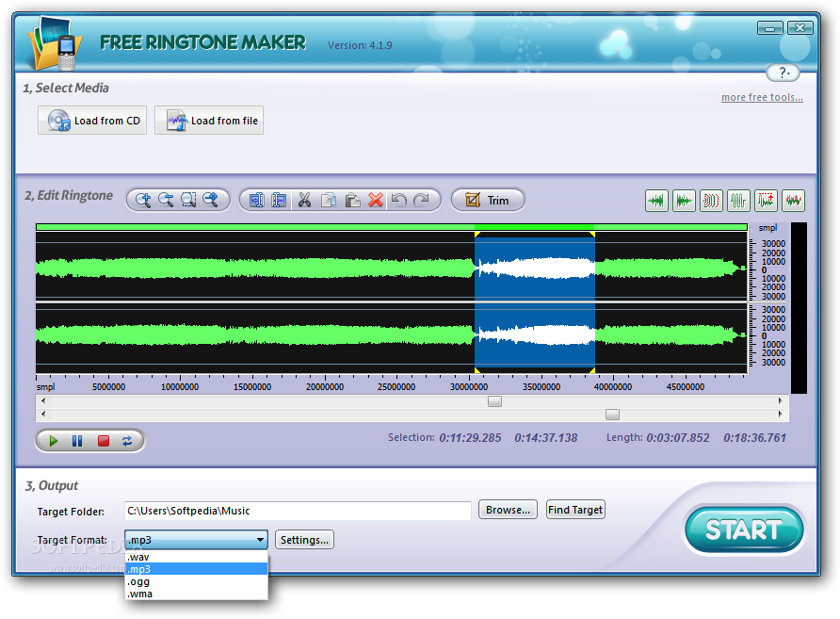Viewport: 840px width, 619px height.
Task: Apply the fade out effect
Action: pos(684,201)
